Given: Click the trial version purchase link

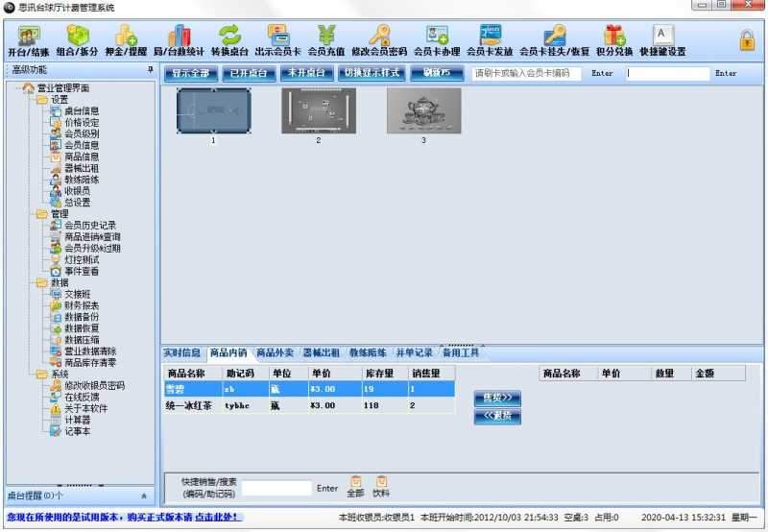Looking at the screenshot, I should pyautogui.click(x=123, y=518).
